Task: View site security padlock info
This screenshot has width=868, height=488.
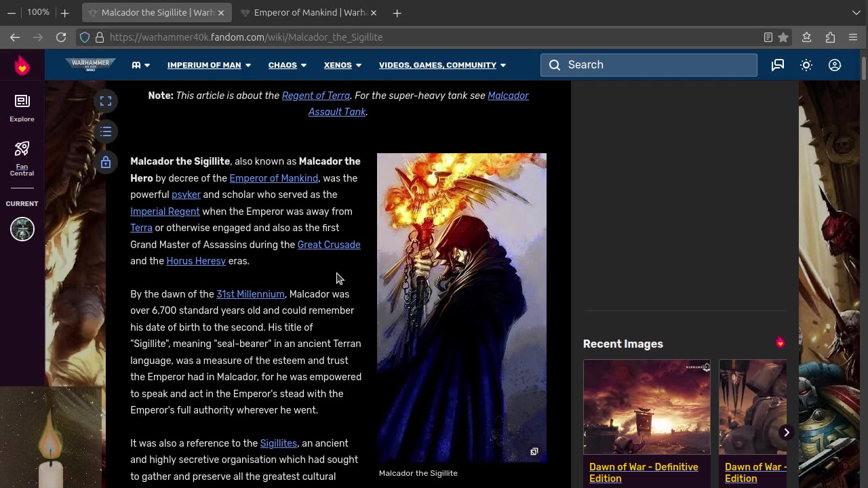Action: click(x=100, y=37)
